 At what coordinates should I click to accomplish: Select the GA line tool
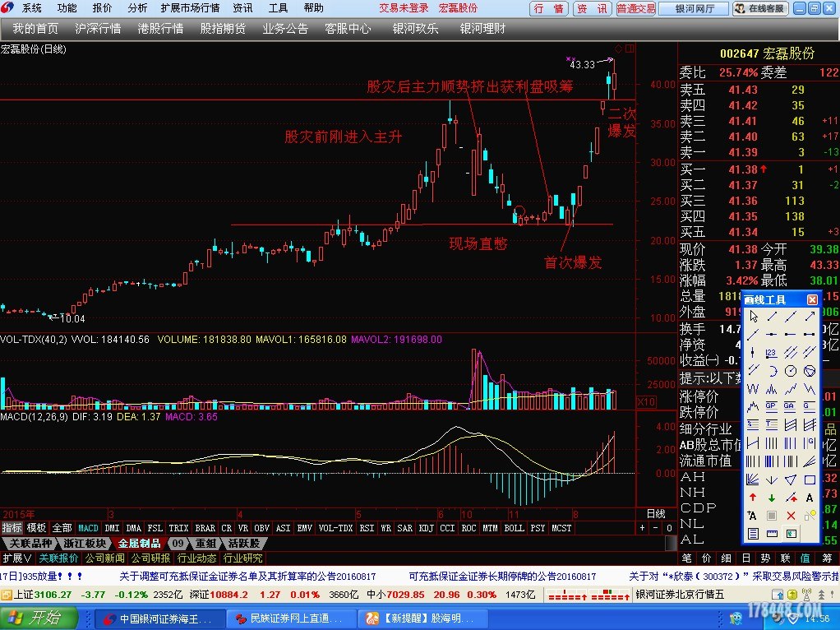791,405
